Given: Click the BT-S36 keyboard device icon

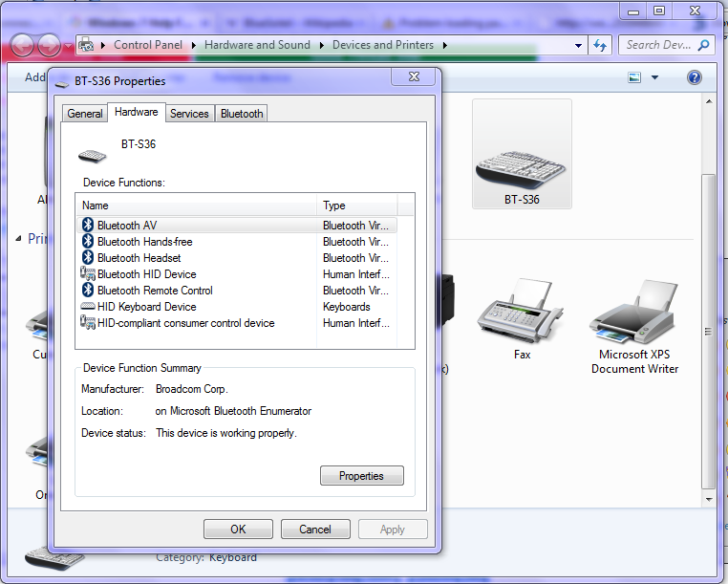Looking at the screenshot, I should click(x=522, y=154).
